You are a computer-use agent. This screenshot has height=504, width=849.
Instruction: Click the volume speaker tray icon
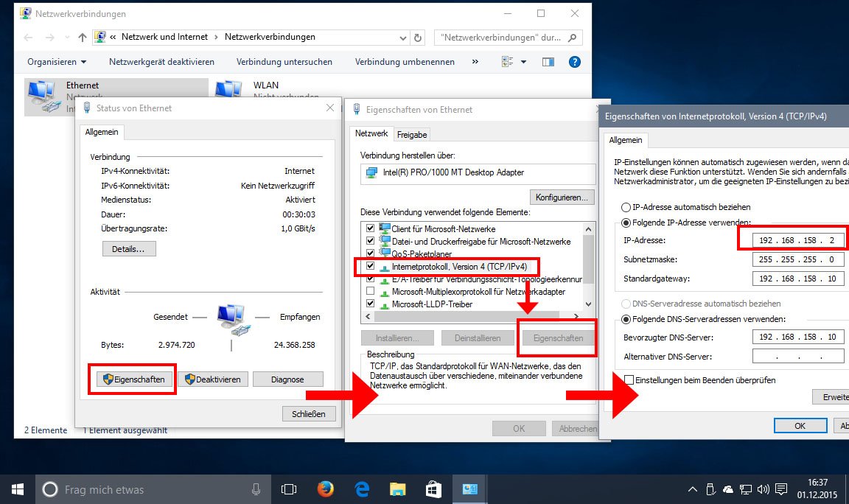[763, 489]
